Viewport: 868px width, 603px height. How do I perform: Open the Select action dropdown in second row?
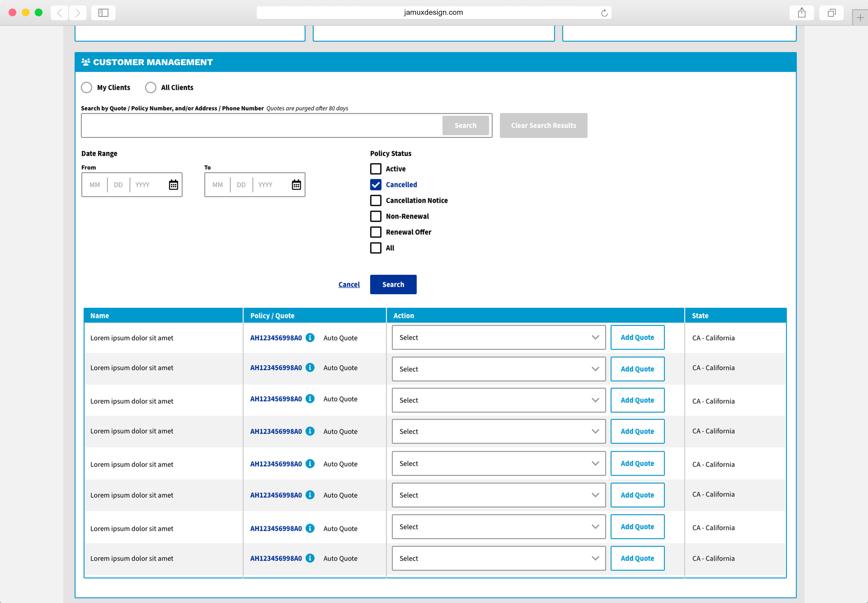499,369
